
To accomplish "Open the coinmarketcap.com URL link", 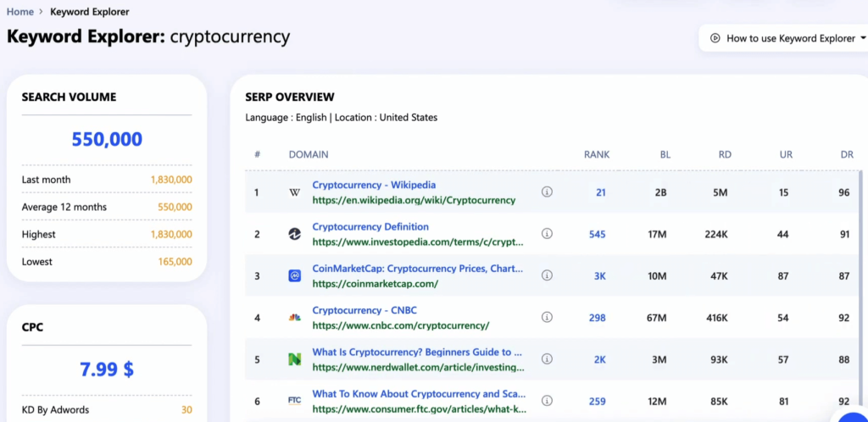I will [x=375, y=284].
